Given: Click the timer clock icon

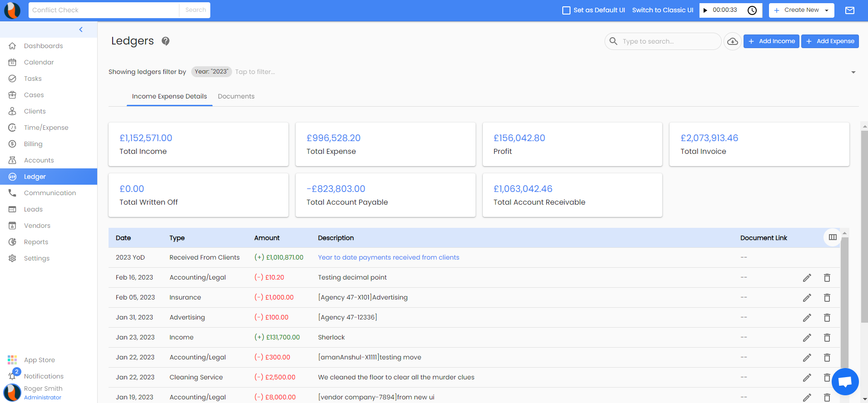Looking at the screenshot, I should click(752, 10).
